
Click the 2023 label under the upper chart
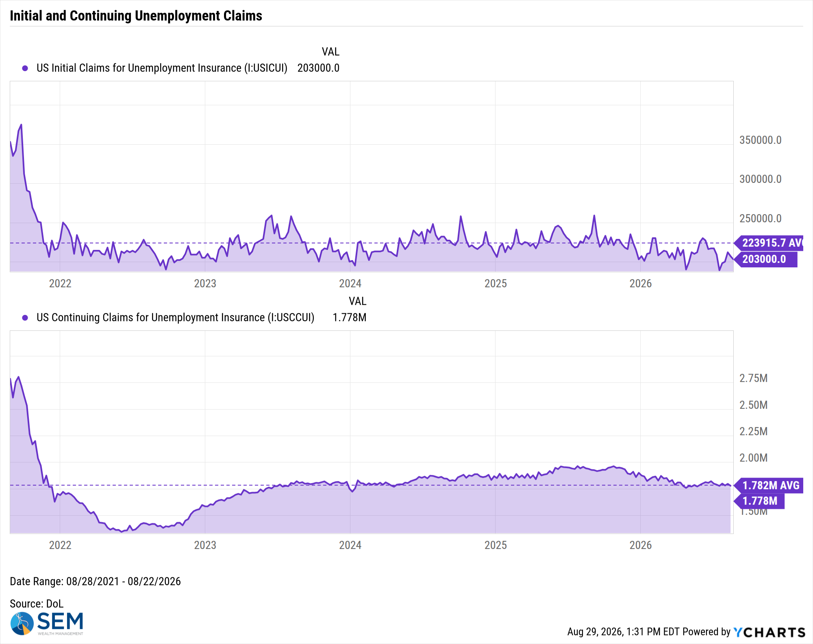pyautogui.click(x=205, y=284)
